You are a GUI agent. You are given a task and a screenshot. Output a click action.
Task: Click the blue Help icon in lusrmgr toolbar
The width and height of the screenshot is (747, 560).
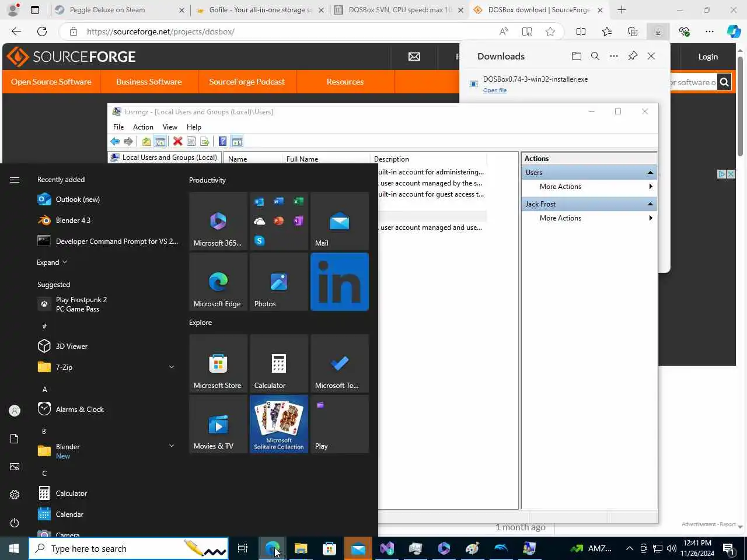pos(222,141)
